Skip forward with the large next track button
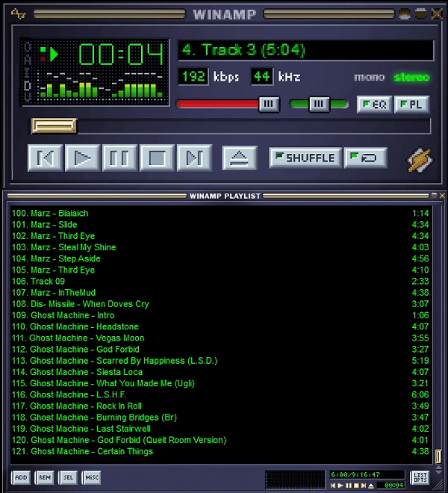This screenshot has width=448, height=493. [x=195, y=158]
